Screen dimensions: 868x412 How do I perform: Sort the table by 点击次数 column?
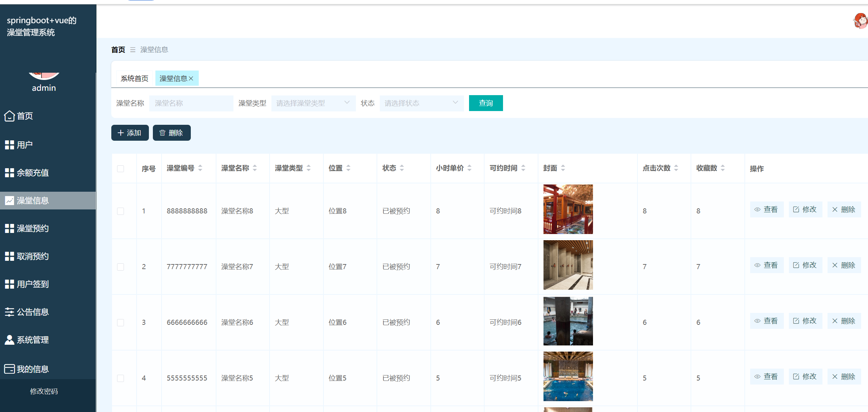tap(675, 168)
